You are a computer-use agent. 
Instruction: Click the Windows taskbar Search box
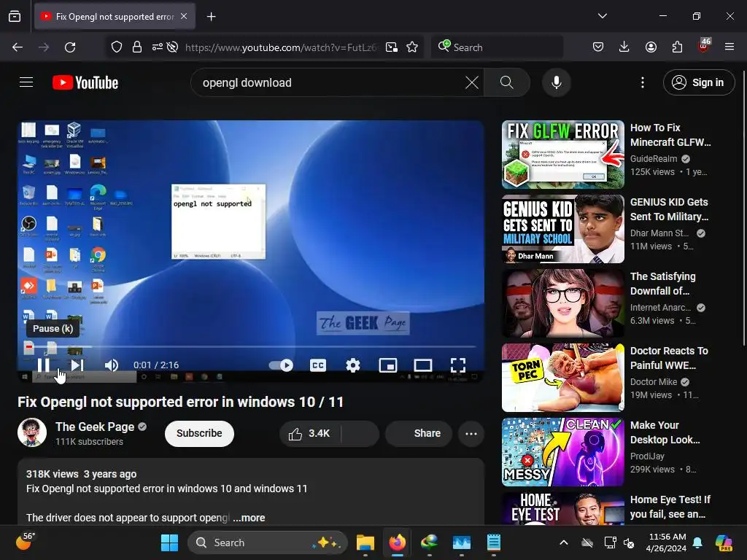pyautogui.click(x=267, y=542)
